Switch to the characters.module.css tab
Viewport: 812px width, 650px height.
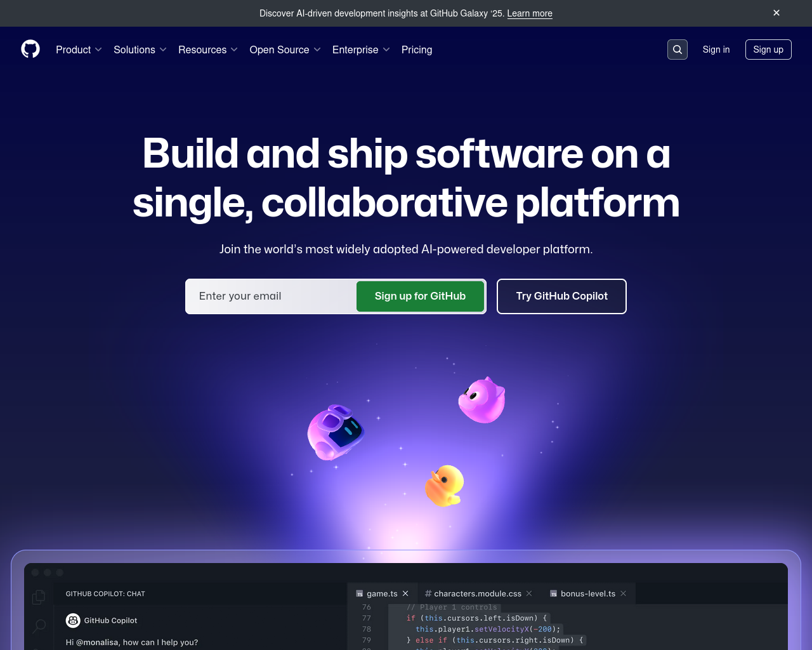tap(478, 594)
